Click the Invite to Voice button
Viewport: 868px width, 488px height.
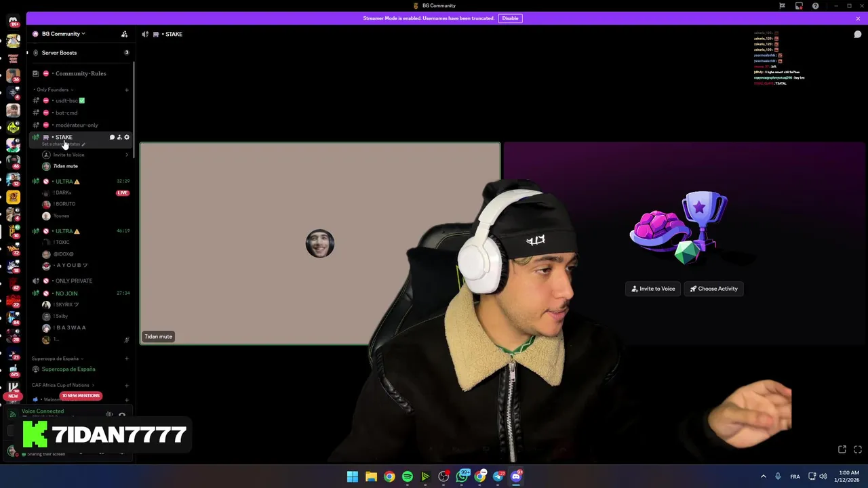(x=653, y=289)
